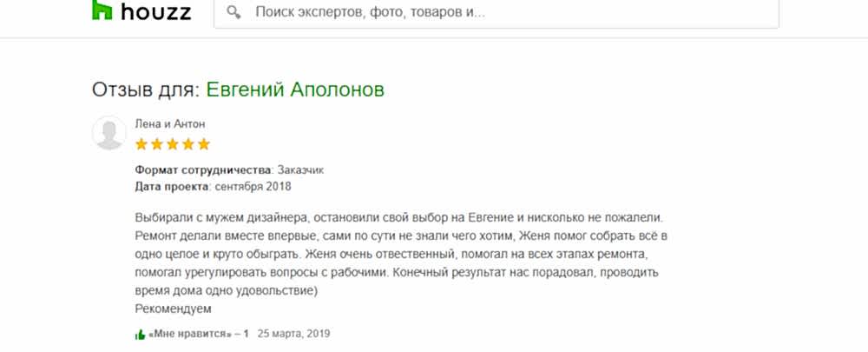Screen dimensions: 868x352
Task: Focus the «Поиск экспертов, фото, товаров» search field
Action: (x=503, y=13)
